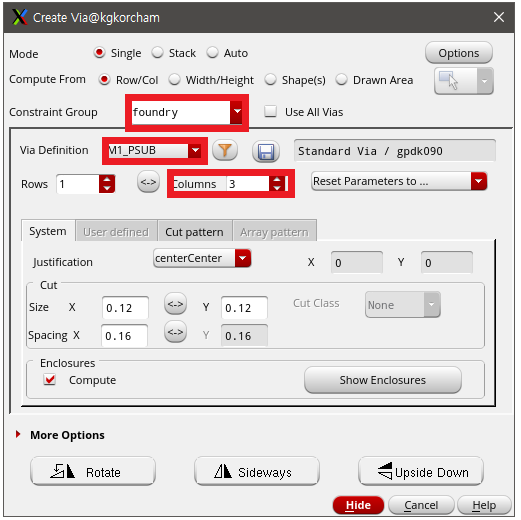Switch to the Array pattern tab
The width and height of the screenshot is (521, 520).
point(274,232)
